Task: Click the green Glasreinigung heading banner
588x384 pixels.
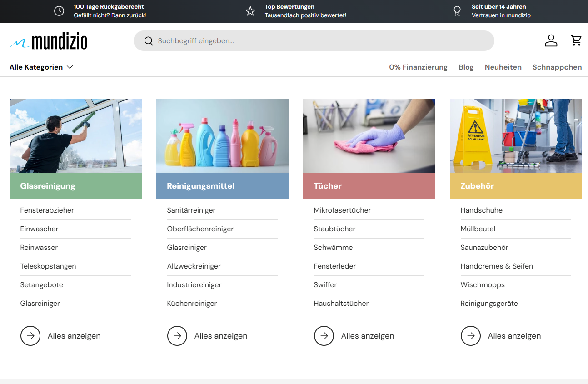Action: click(75, 186)
